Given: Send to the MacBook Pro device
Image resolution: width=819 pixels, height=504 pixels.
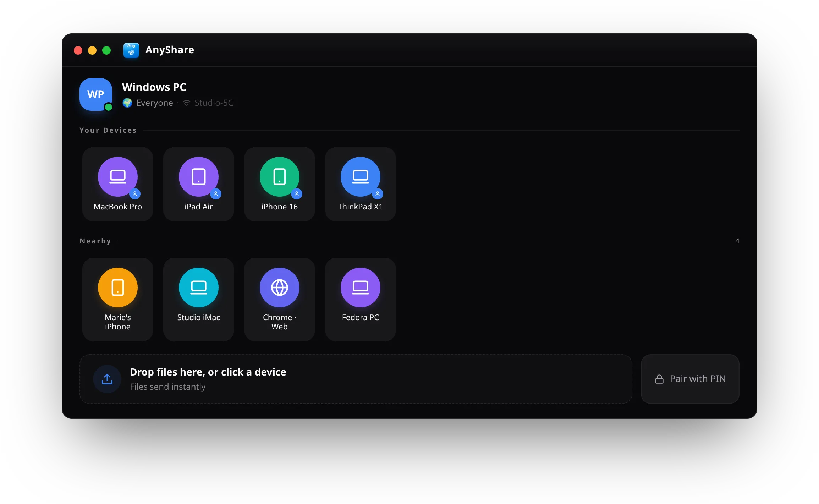Looking at the screenshot, I should 118,184.
